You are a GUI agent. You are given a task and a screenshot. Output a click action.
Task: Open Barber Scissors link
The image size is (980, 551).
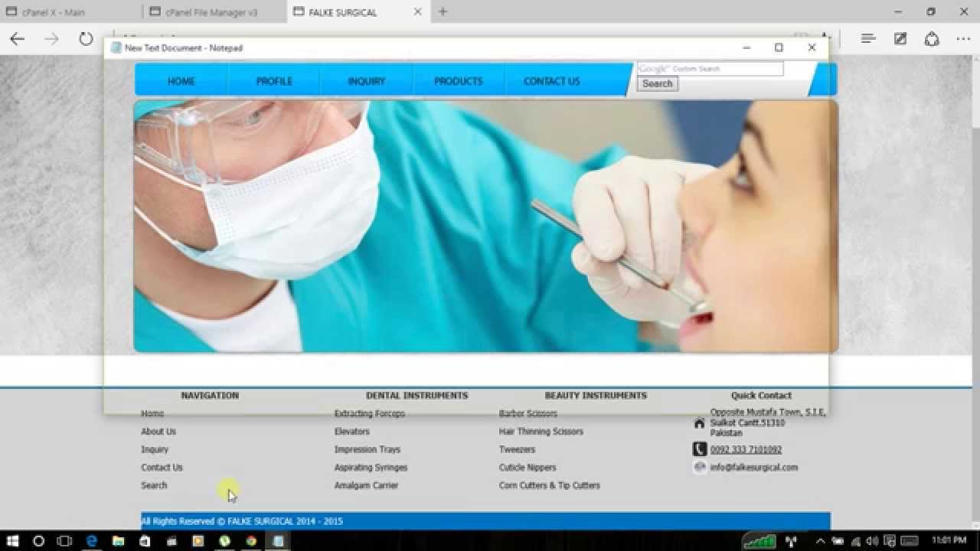coord(528,413)
